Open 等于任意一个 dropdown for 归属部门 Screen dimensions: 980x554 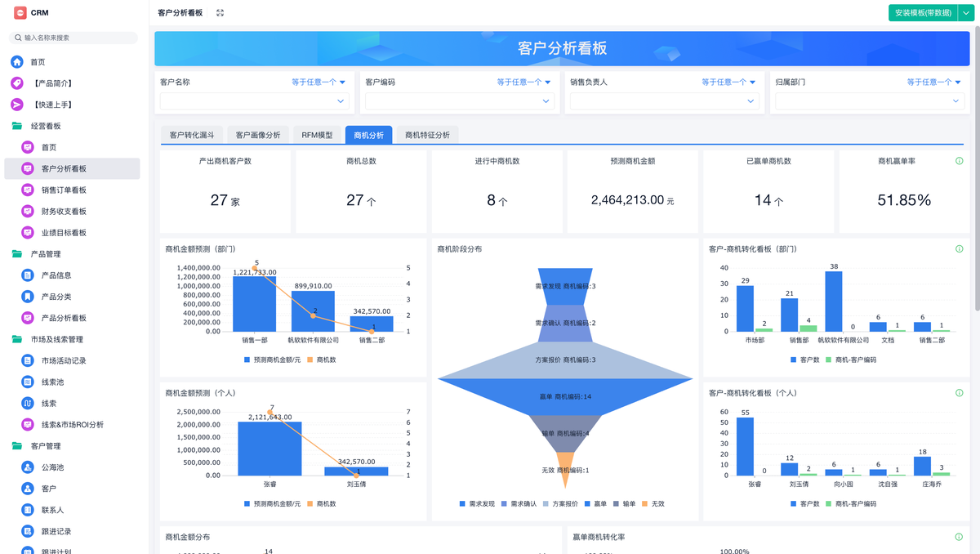933,82
